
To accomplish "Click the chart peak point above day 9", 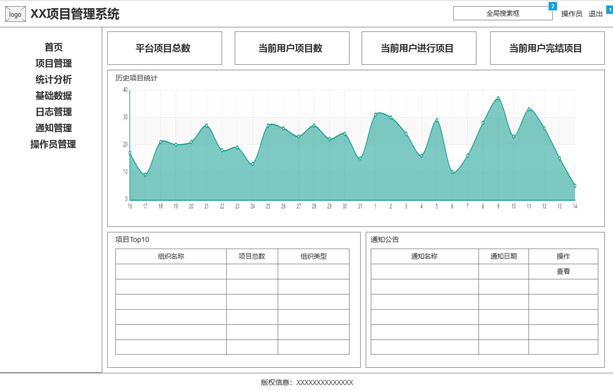I will coord(498,98).
